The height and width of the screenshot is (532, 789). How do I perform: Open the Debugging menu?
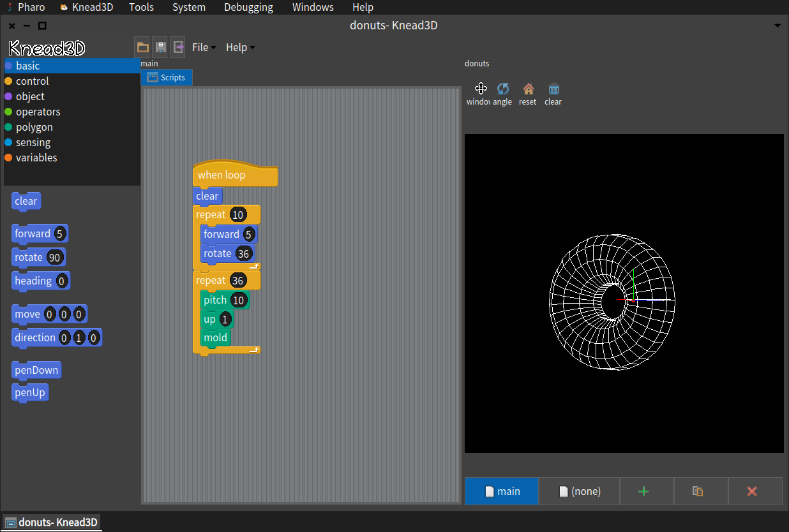click(x=248, y=7)
